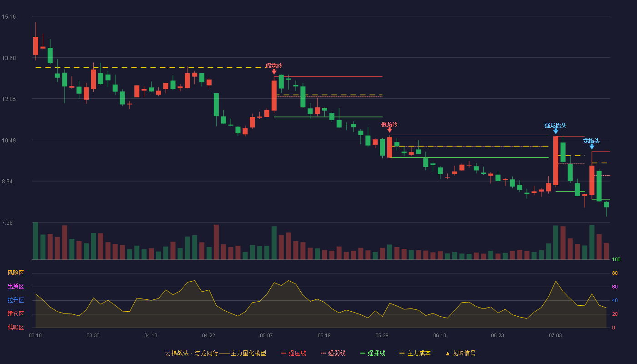Toggle the 强弱线 legend entry
The width and height of the screenshot is (637, 364).
click(334, 354)
